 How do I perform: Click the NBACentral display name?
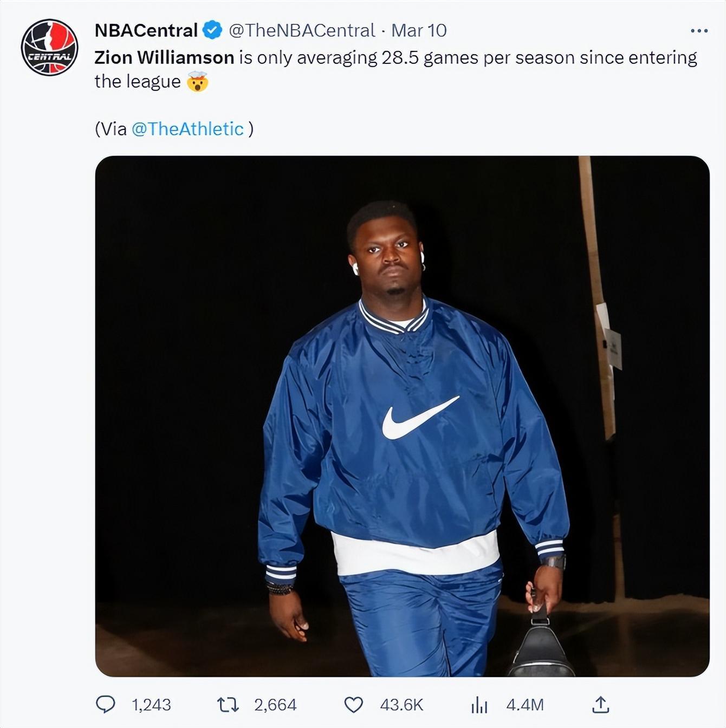pos(146,30)
